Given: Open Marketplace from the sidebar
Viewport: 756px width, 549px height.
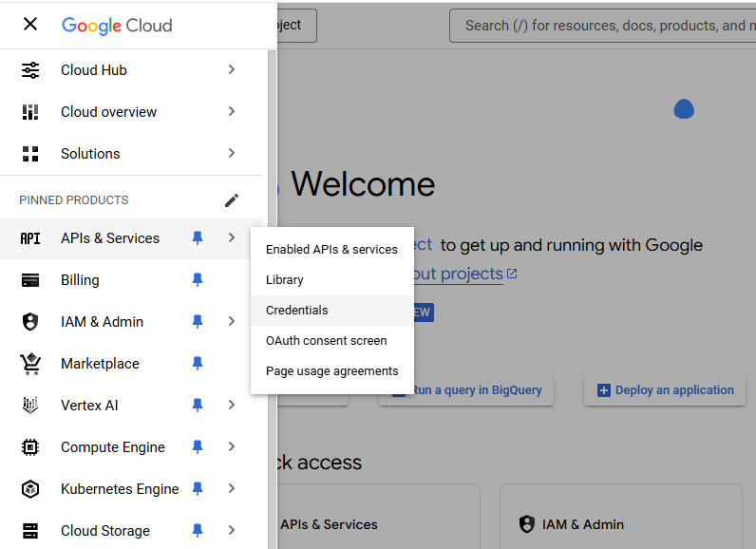Looking at the screenshot, I should point(131,364).
